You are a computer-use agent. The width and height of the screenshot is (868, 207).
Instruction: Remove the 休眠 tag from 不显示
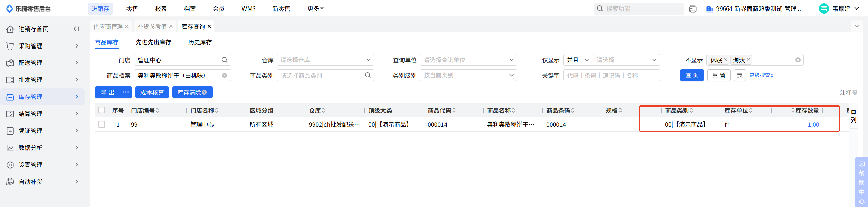[726, 60]
